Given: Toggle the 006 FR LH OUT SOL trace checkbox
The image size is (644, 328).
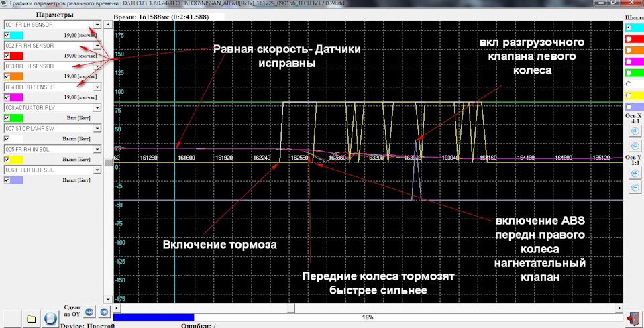Looking at the screenshot, I should (6, 180).
